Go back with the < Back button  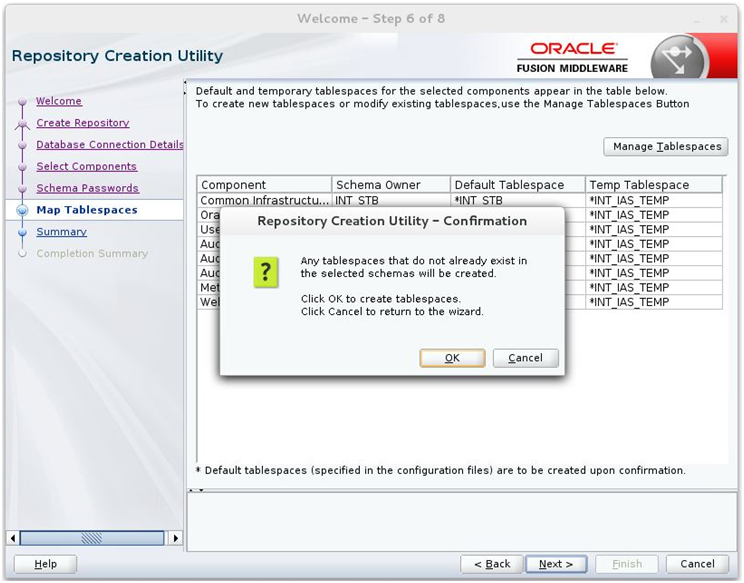coord(492,564)
